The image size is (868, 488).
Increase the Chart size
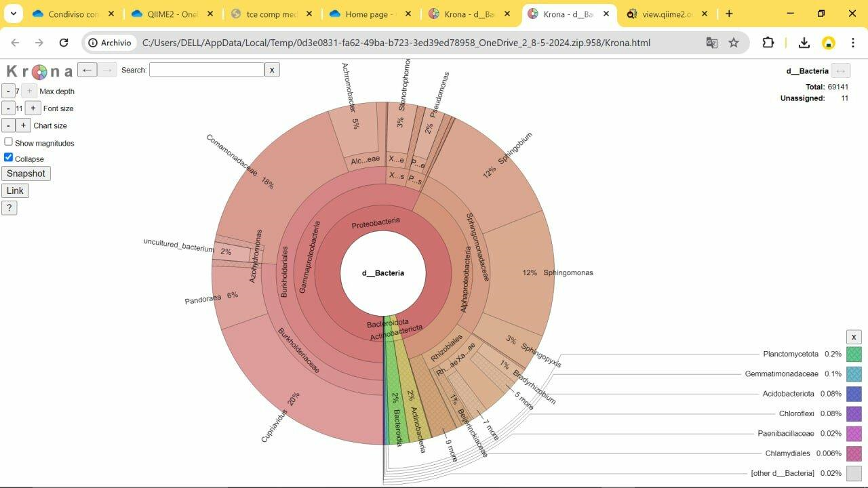(x=23, y=125)
